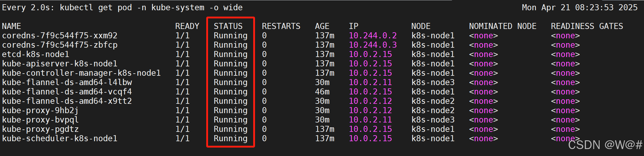Select pod name kube-apiserver-k8s-node1
This screenshot has width=644, height=156.
click(60, 64)
